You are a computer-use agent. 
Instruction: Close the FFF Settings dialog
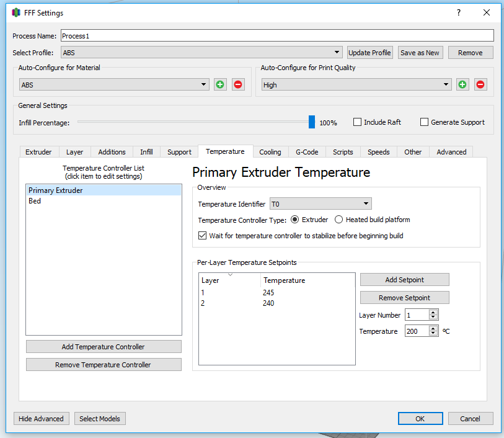pyautogui.click(x=487, y=12)
